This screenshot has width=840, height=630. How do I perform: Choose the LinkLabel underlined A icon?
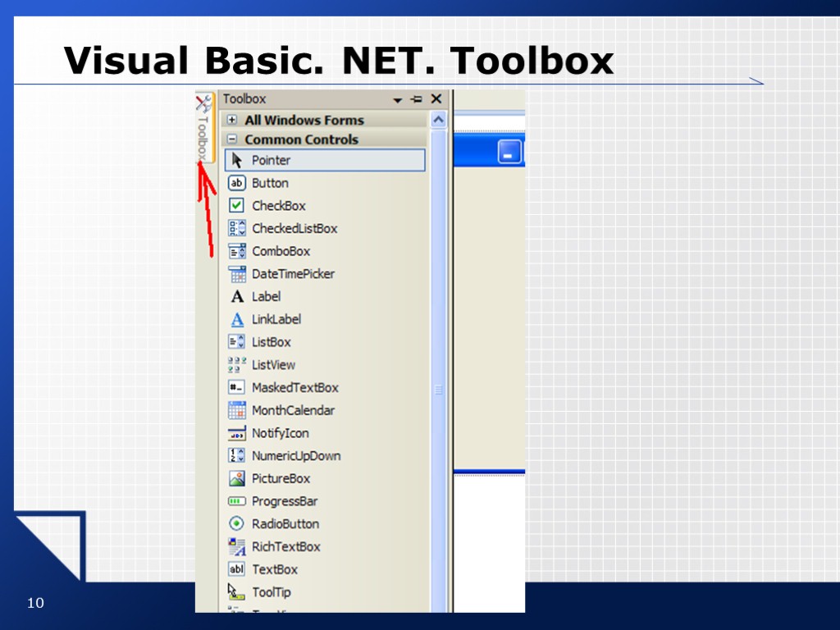click(x=237, y=320)
